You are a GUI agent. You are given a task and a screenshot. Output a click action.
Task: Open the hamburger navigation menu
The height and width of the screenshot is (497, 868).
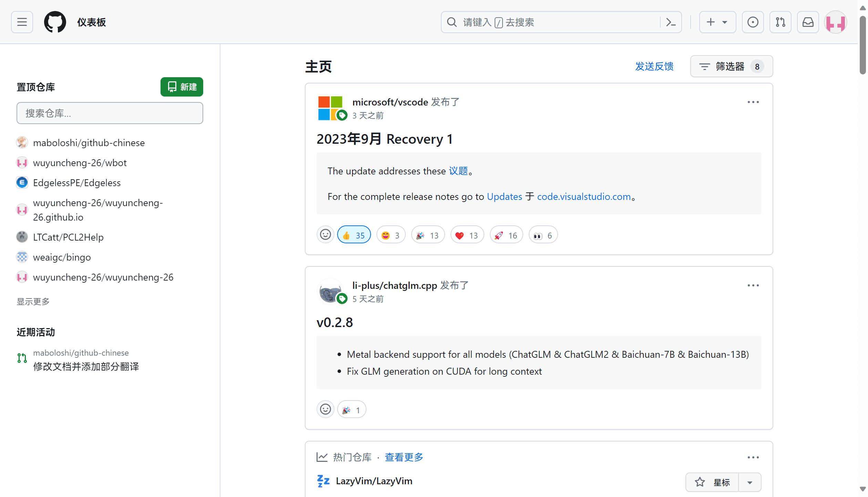(x=22, y=22)
